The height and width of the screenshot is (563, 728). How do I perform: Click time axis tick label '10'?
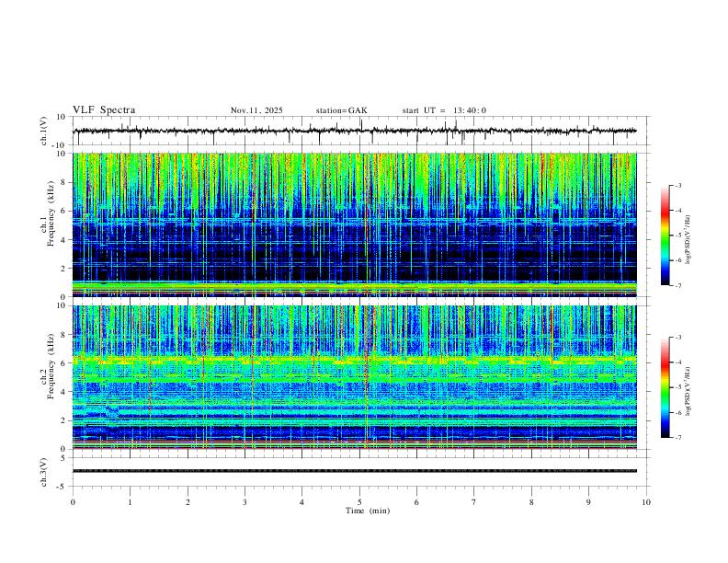[646, 502]
